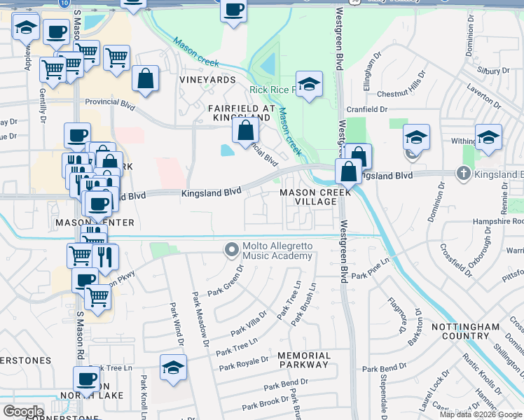Open the shopping bag marker at Westgreen and Kingsland Blvd
Image resolution: width=524 pixels, height=420 pixels.
(349, 174)
